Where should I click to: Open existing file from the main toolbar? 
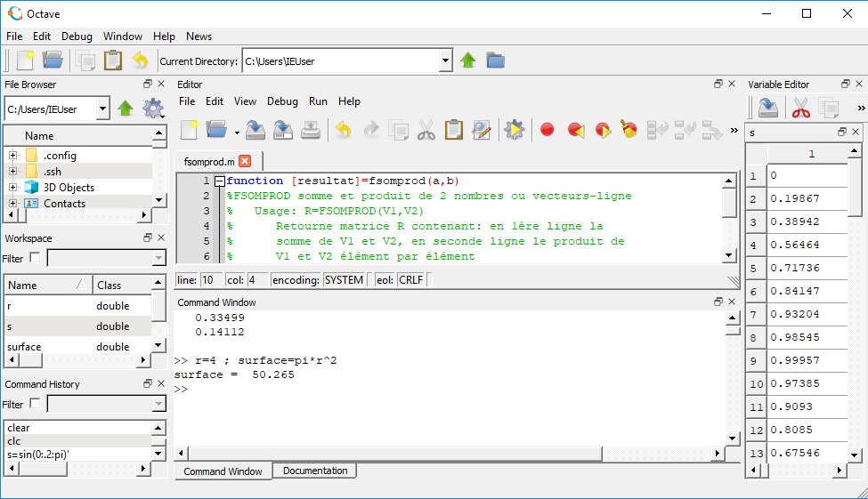click(x=53, y=60)
